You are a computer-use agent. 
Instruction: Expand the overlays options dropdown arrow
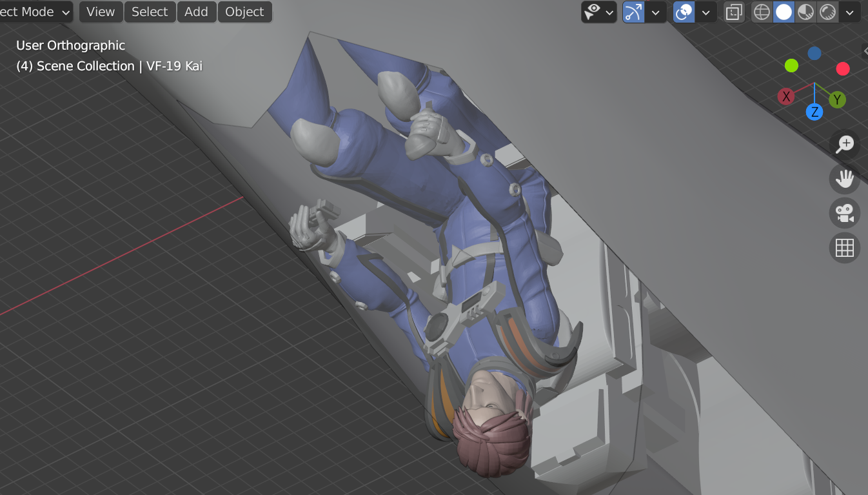tap(706, 12)
